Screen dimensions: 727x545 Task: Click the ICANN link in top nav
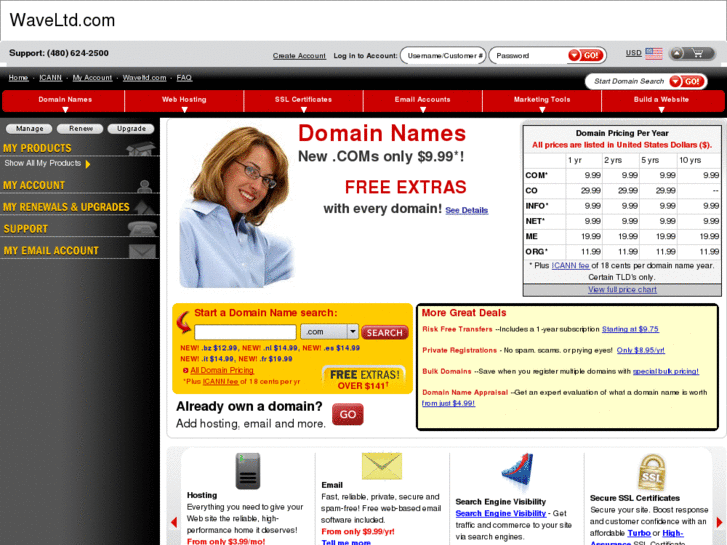[51, 78]
